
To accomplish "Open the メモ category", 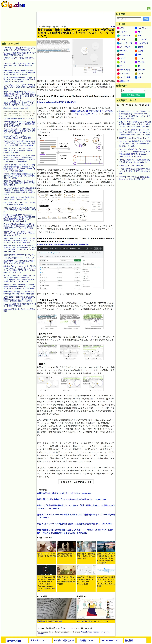I will 122,28.
